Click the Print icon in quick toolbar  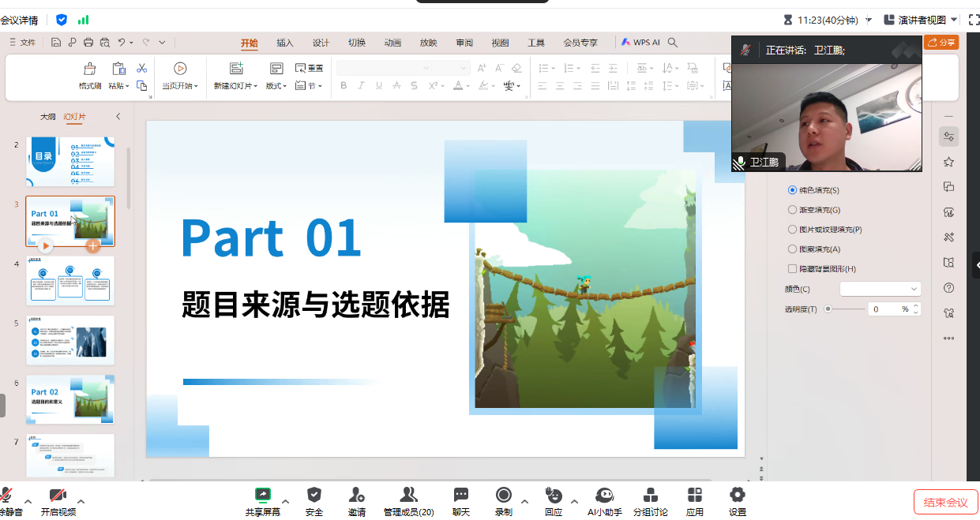click(88, 43)
